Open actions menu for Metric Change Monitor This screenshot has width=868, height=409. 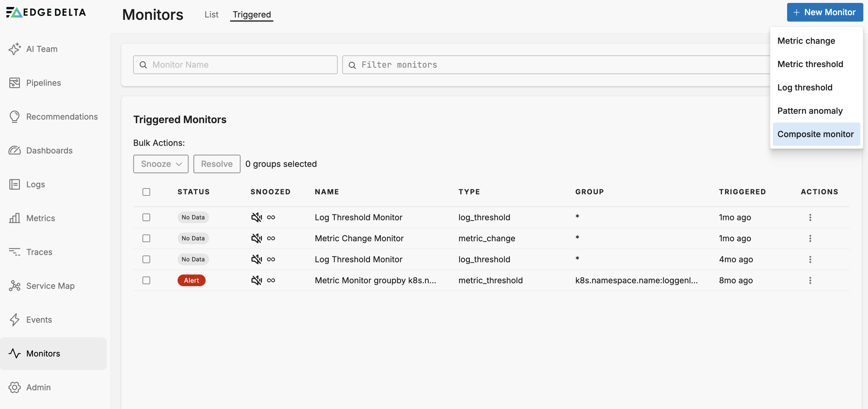pos(810,238)
